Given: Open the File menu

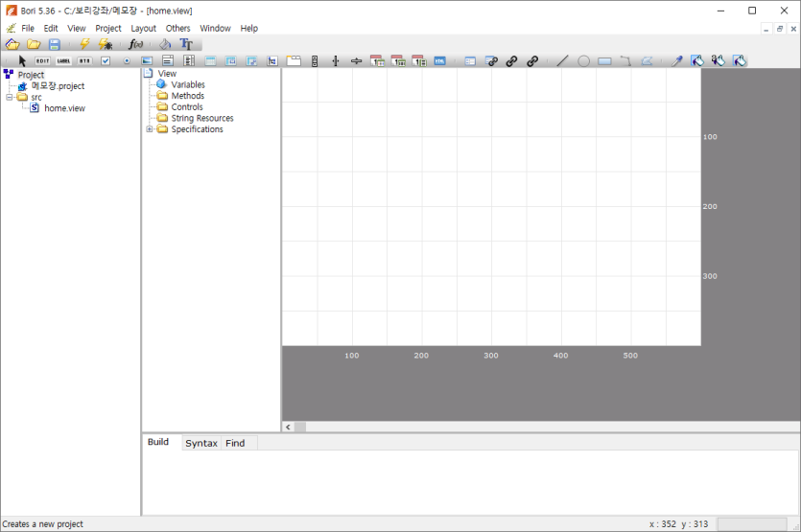Looking at the screenshot, I should click(x=28, y=29).
